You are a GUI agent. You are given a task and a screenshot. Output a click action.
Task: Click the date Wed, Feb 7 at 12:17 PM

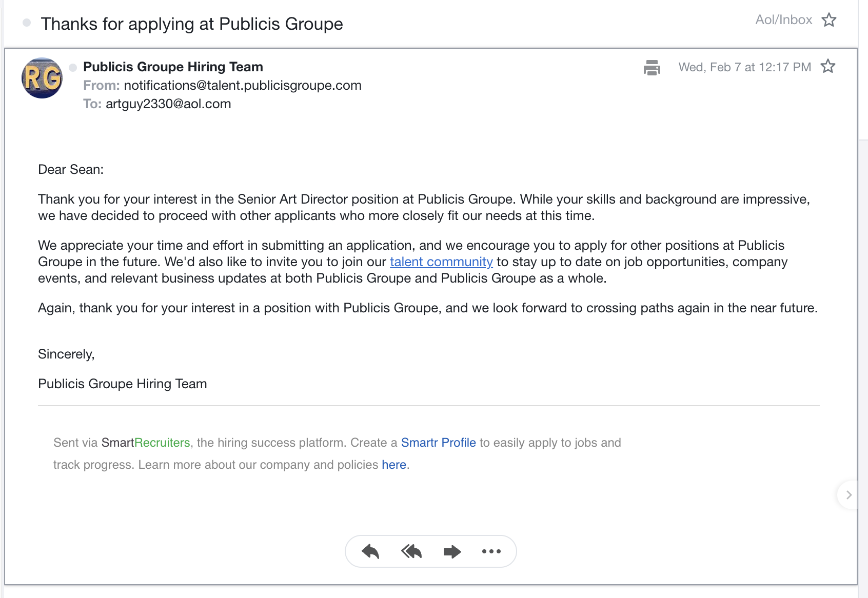[x=745, y=67]
